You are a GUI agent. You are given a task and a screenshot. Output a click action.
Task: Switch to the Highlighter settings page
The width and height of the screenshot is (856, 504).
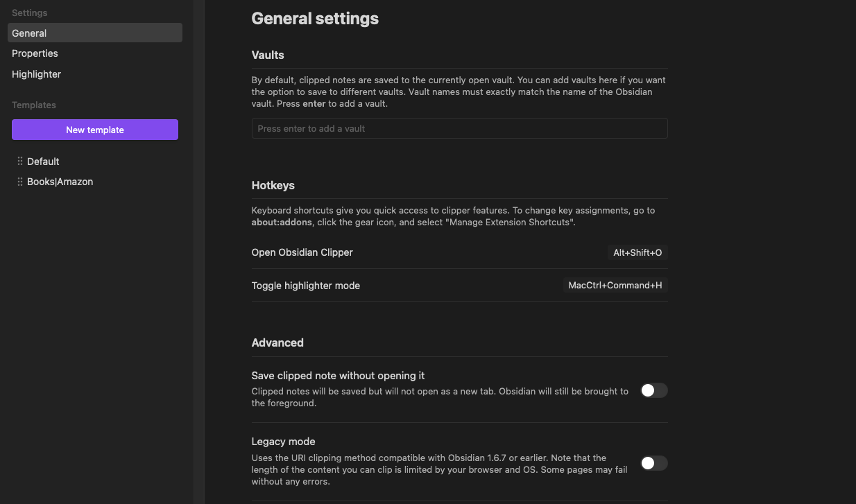pos(36,74)
